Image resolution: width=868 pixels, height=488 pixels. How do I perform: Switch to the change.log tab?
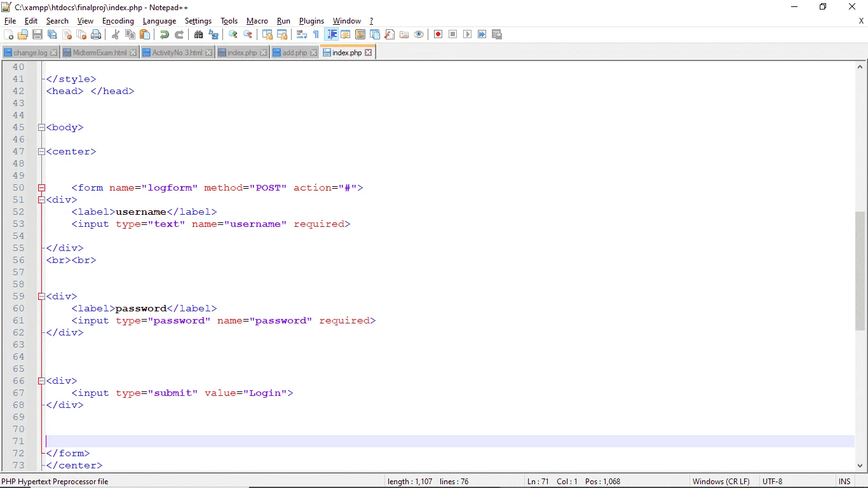click(x=31, y=53)
